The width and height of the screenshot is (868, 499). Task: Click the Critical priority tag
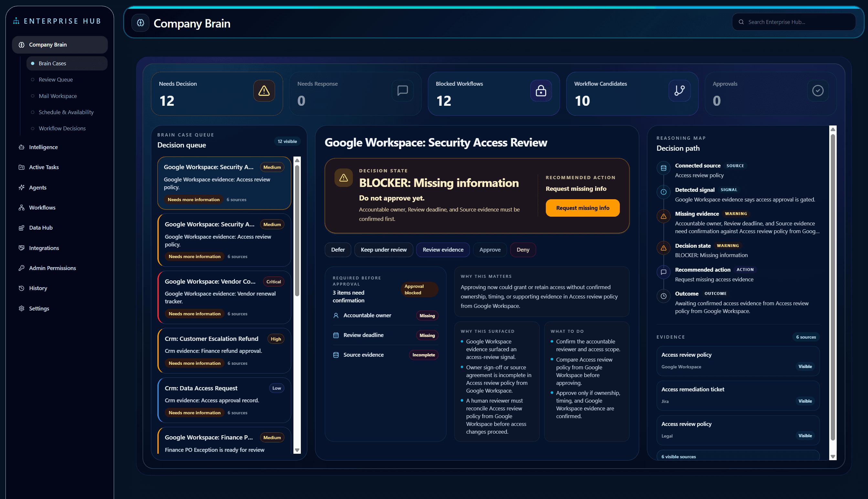click(x=273, y=282)
